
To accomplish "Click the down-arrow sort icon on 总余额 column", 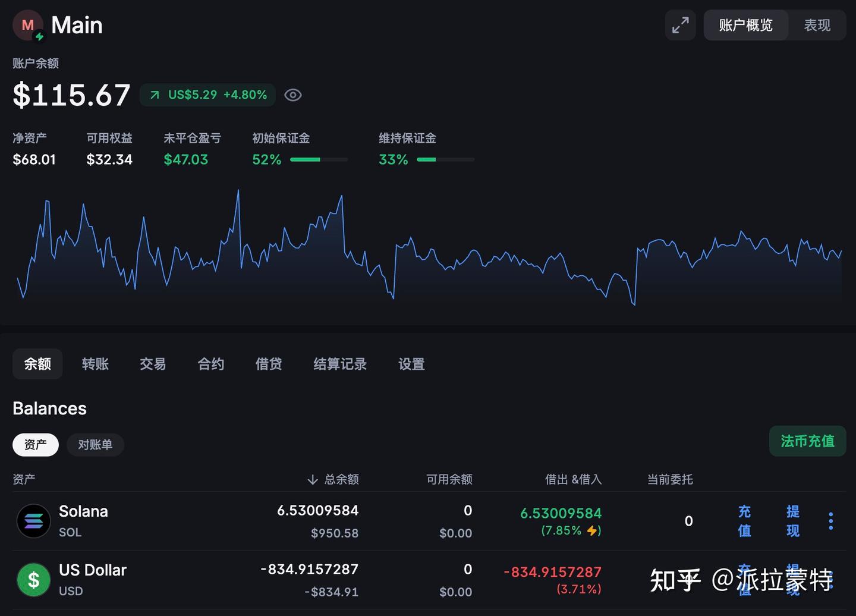I will pos(312,479).
